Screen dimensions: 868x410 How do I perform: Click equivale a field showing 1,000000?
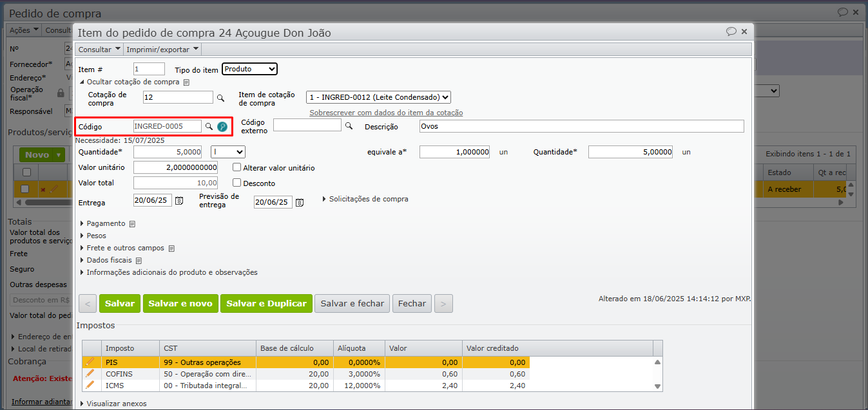455,152
